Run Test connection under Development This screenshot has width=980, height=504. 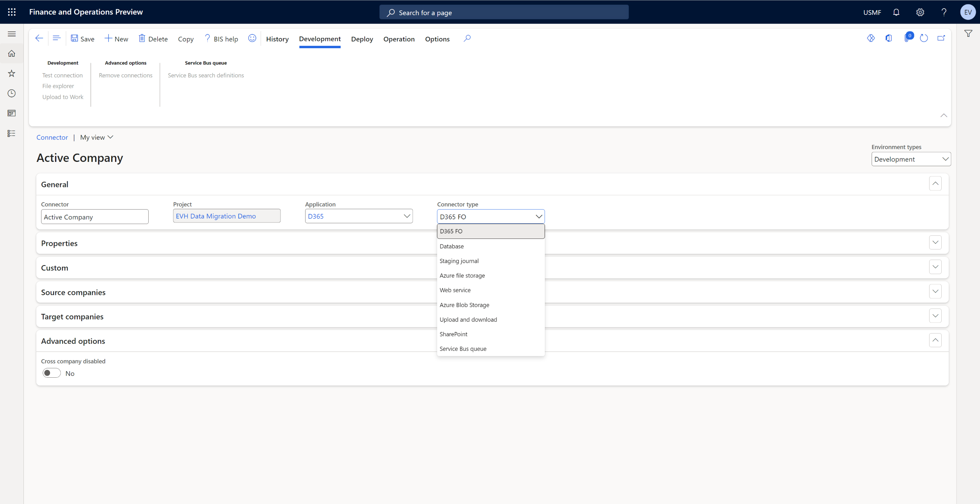tap(63, 75)
